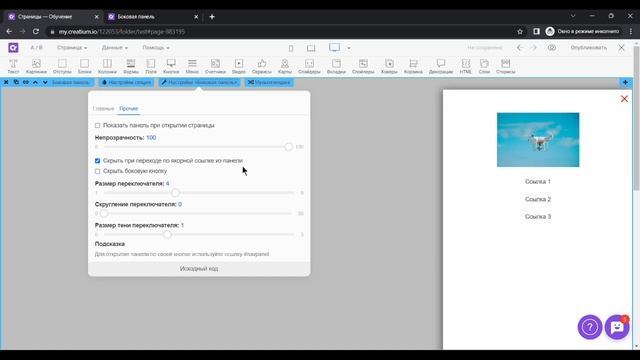
Task: Adjust the Непрозрачность slider handle
Action: 289,147
